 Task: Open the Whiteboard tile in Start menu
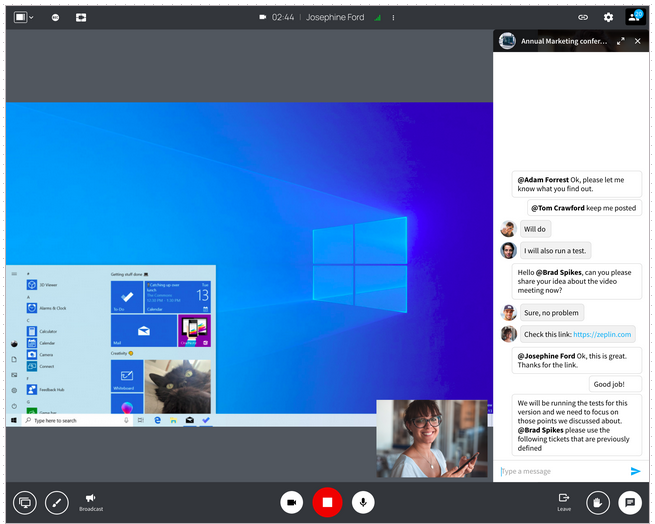(127, 376)
